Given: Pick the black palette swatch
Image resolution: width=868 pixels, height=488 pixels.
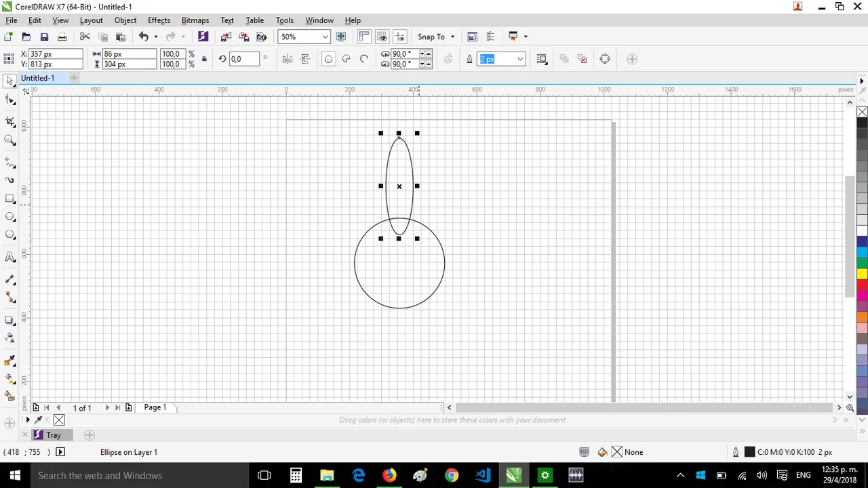Looking at the screenshot, I should point(862,123).
